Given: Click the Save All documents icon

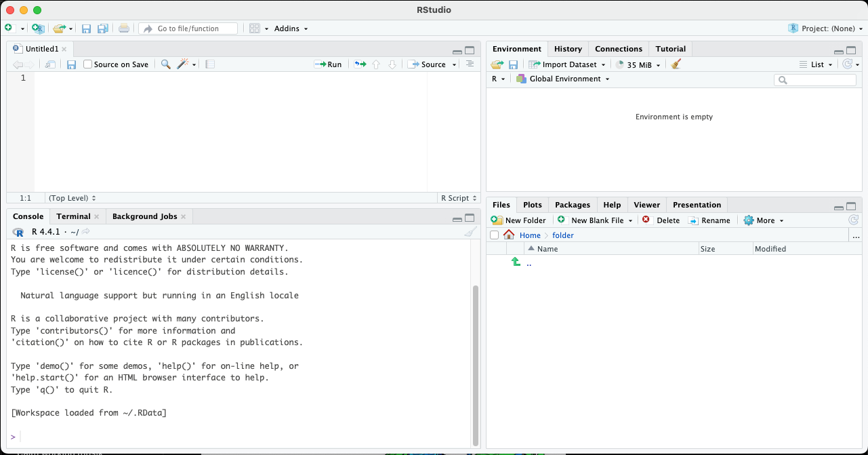Looking at the screenshot, I should pyautogui.click(x=103, y=28).
